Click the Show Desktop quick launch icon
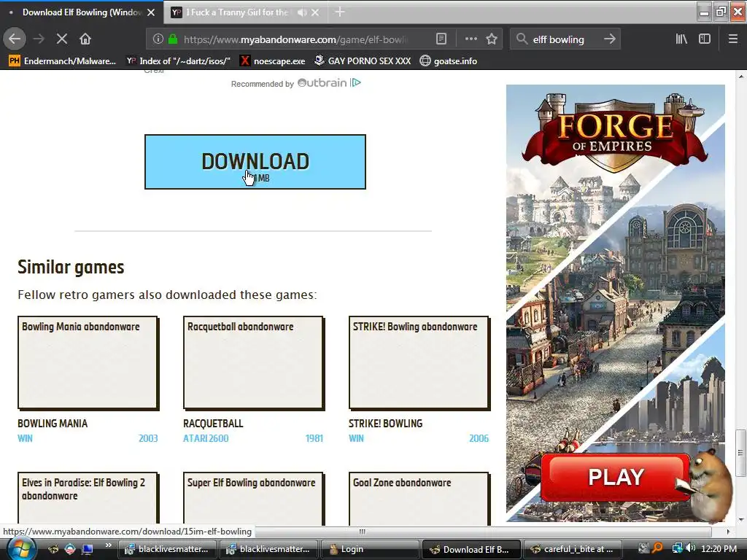Screen dimensions: 747x560 [88, 549]
